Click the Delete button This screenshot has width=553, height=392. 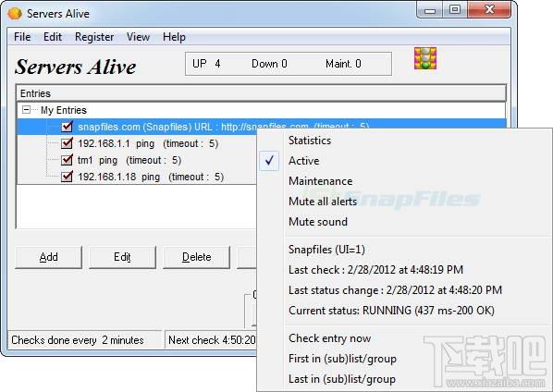tap(196, 257)
